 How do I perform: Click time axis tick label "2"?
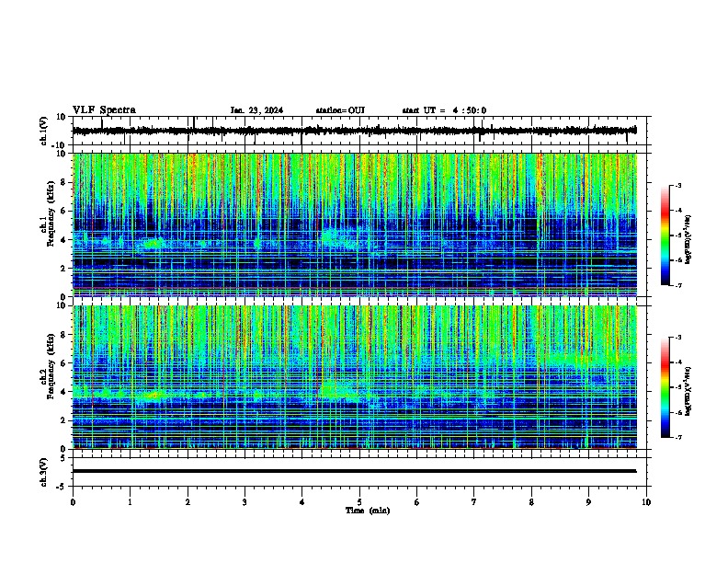point(188,502)
